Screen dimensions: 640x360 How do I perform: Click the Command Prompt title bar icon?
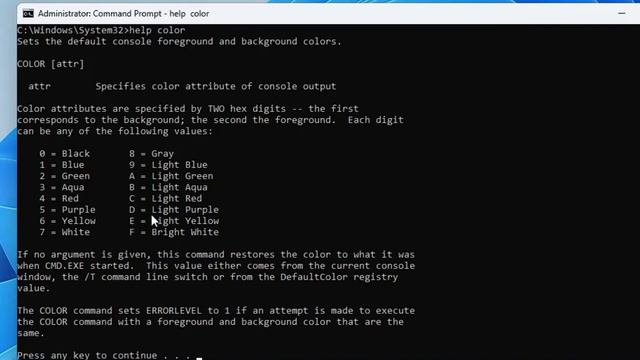pyautogui.click(x=28, y=14)
